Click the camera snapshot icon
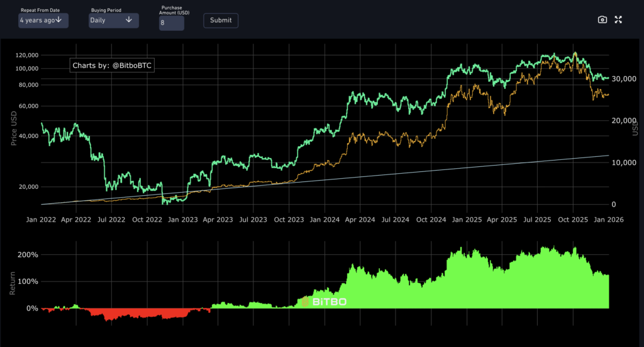Screen dimensions: 644x347 coord(602,20)
